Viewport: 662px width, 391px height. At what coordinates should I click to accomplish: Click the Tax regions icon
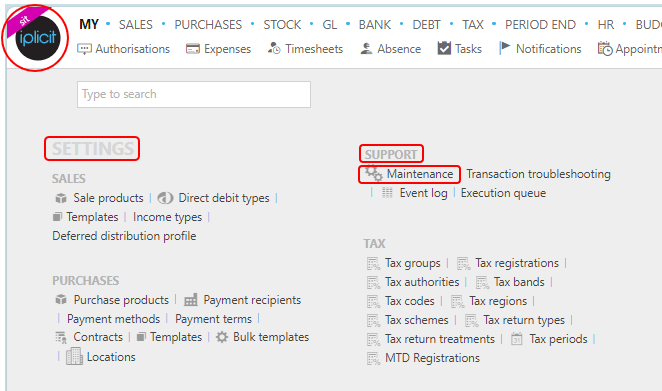(458, 301)
